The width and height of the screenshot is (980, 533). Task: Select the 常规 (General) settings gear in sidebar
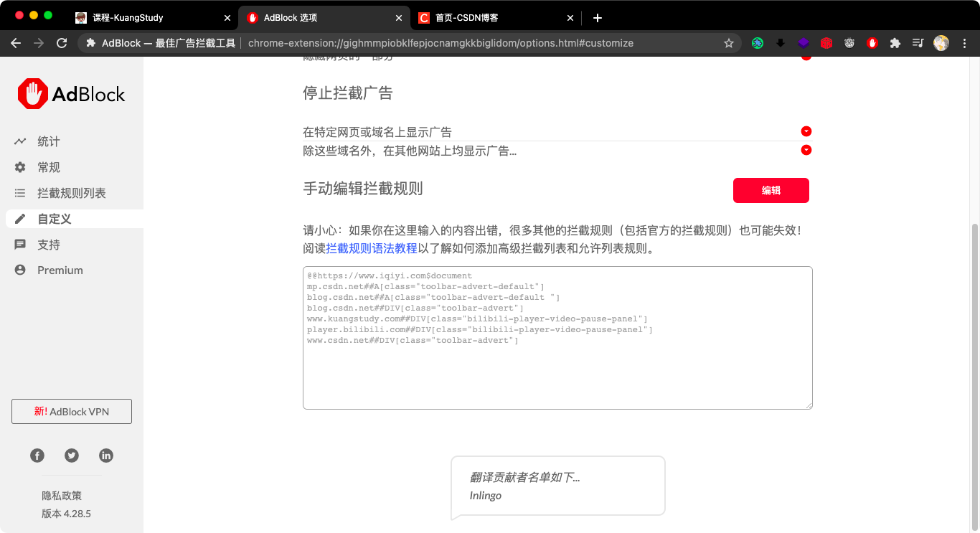click(x=48, y=167)
